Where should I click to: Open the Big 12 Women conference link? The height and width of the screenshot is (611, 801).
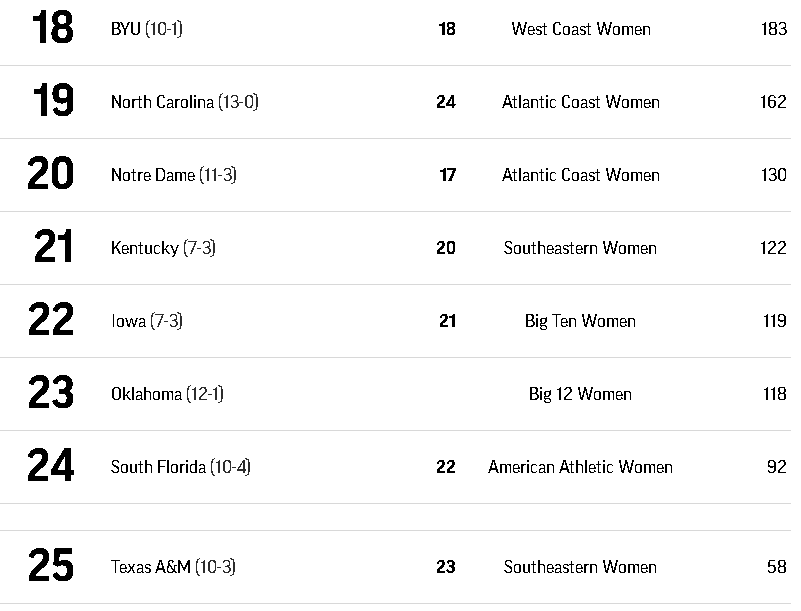point(580,394)
